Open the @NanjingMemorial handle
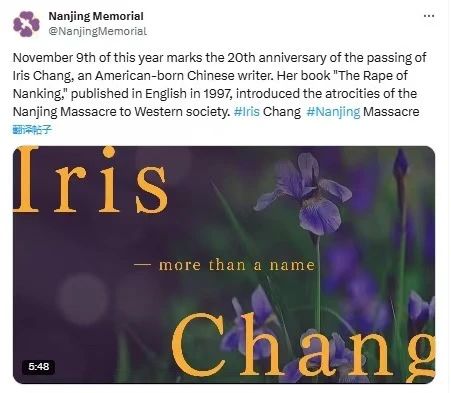This screenshot has height=393, width=451. (98, 31)
